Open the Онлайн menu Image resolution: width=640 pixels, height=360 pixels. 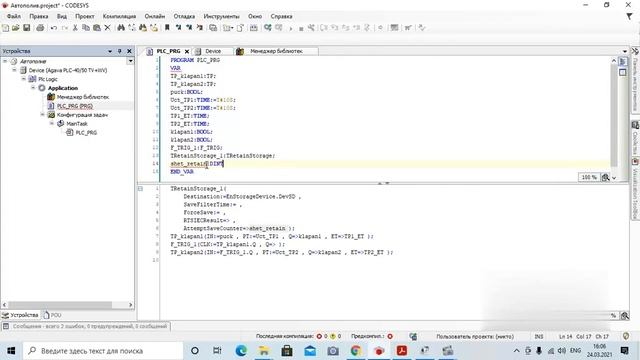click(x=155, y=17)
